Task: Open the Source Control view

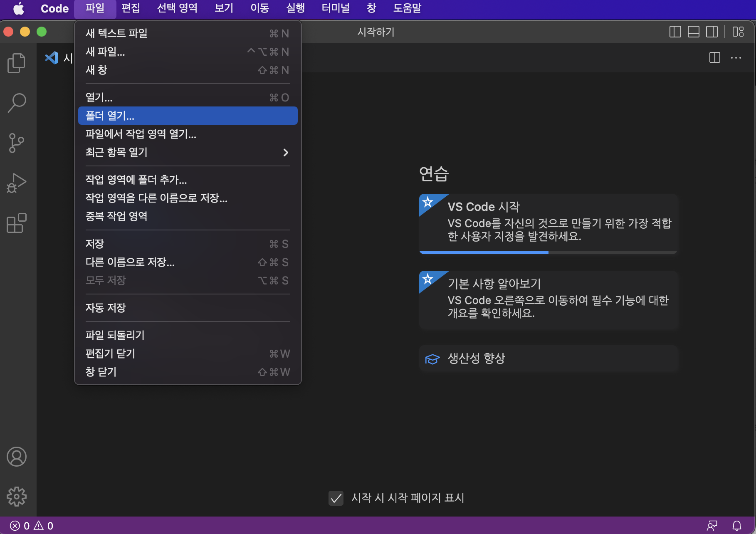Action: [x=17, y=143]
